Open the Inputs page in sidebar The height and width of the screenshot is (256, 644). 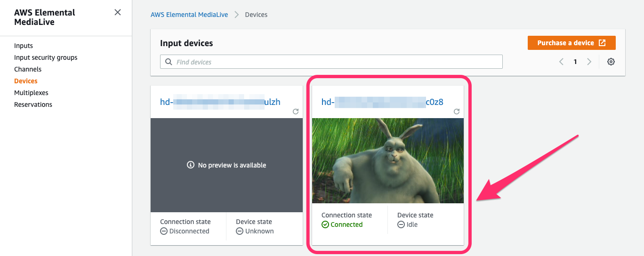(x=24, y=46)
